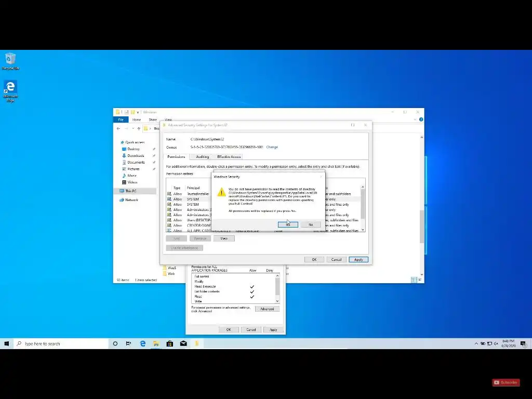Screen dimensions: 532x399
Task: Select Quick access in the navigation pane
Action: tap(132, 142)
